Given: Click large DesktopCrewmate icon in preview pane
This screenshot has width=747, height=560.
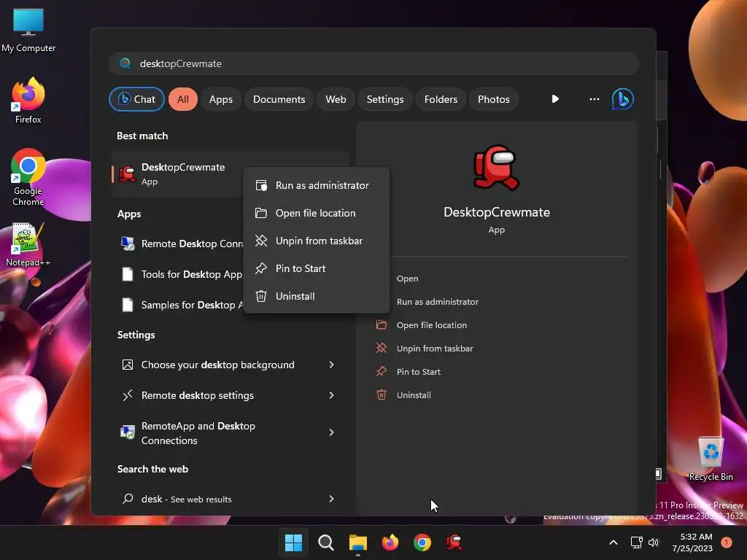Looking at the screenshot, I should click(496, 167).
